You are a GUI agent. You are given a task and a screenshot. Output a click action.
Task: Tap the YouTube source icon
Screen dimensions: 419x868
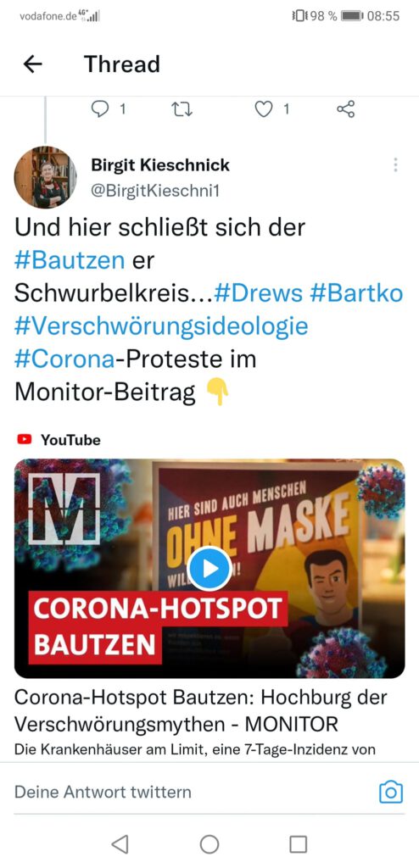tap(25, 440)
